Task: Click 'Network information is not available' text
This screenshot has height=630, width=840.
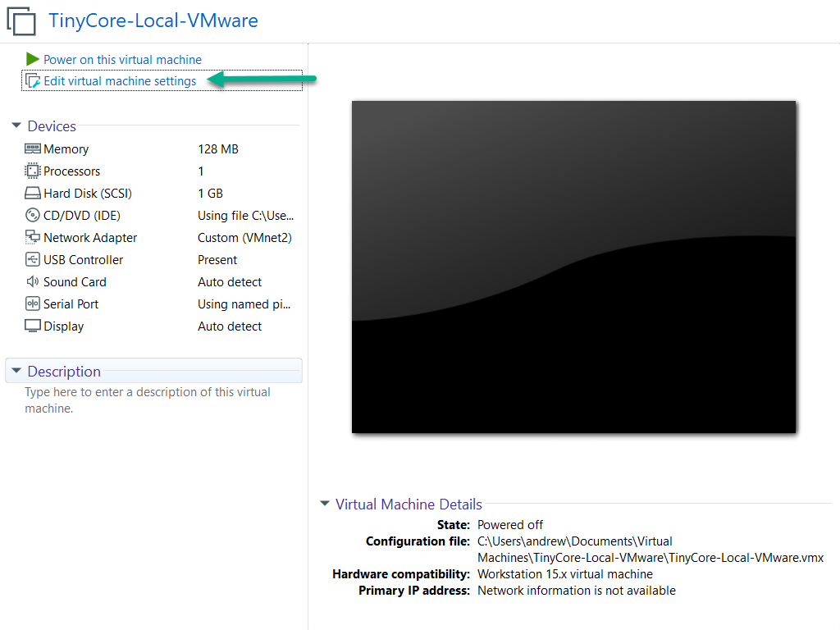Action: pos(577,591)
